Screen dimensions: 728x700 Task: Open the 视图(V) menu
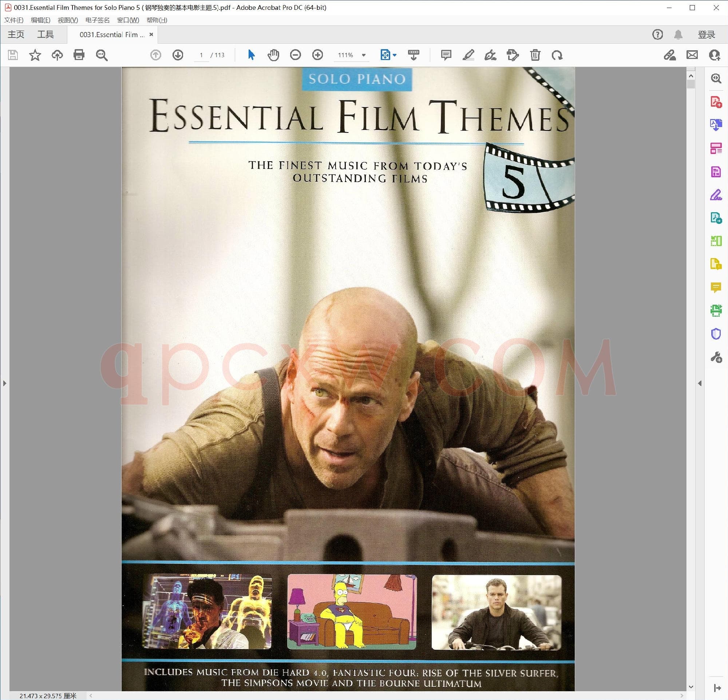click(x=68, y=20)
